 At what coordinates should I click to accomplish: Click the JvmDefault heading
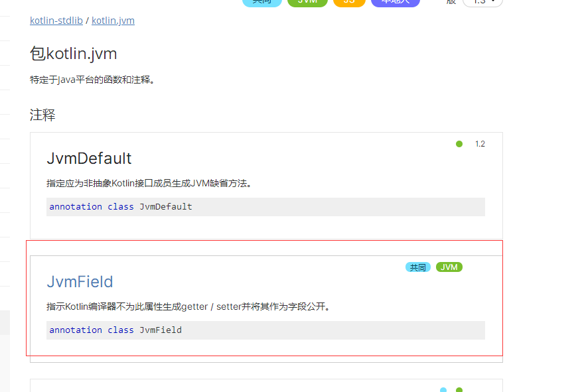(89, 159)
